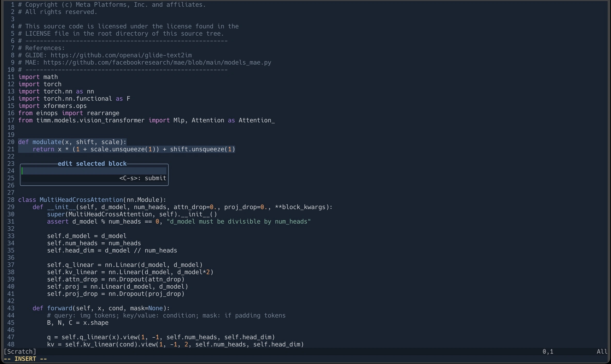Click the <C-s>: submit hint

coord(143,178)
